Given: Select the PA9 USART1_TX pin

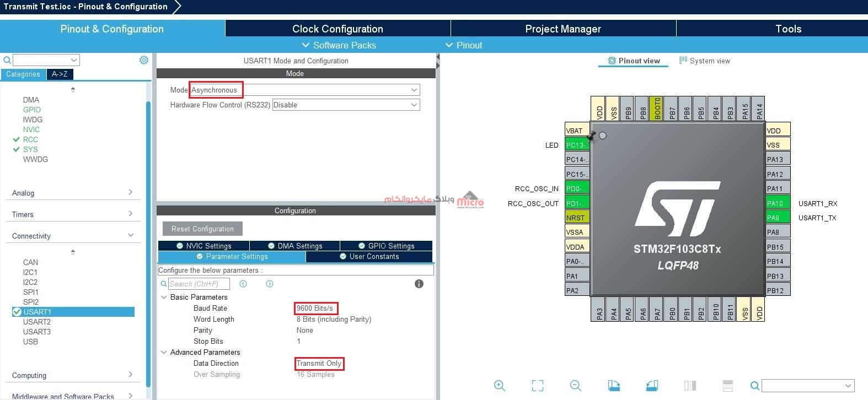Looking at the screenshot, I should coord(778,218).
